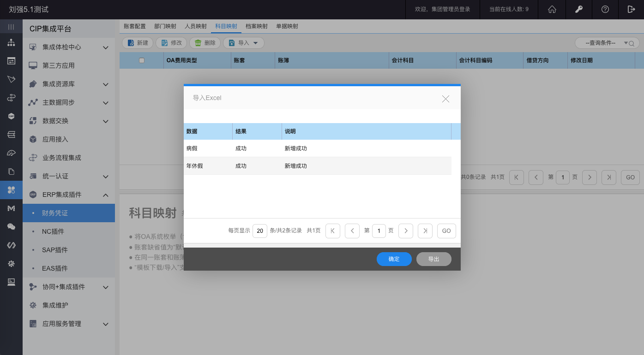Click the 导出 button in dialog
Image resolution: width=644 pixels, height=355 pixels.
click(x=433, y=259)
